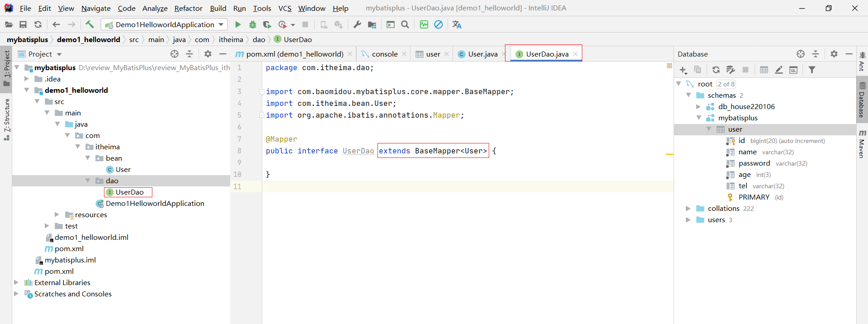
Task: Open Data Source Properties in Database toolbar
Action: tap(731, 70)
